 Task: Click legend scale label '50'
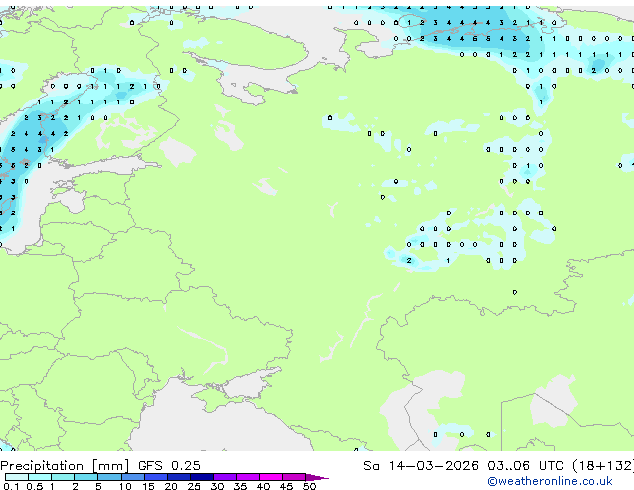point(309,486)
